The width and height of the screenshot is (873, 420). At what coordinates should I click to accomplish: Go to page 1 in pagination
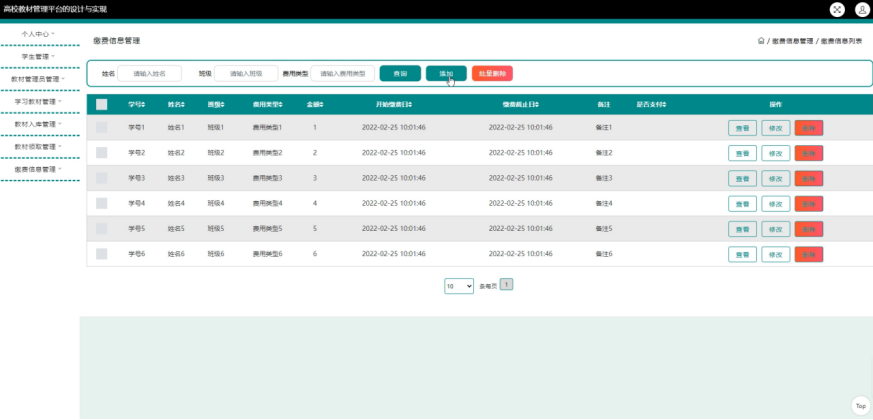[506, 285]
